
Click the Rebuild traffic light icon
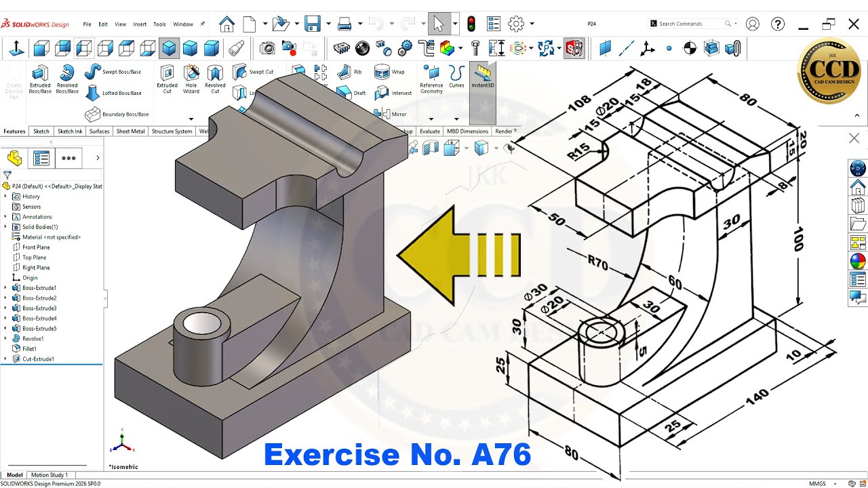point(471,24)
